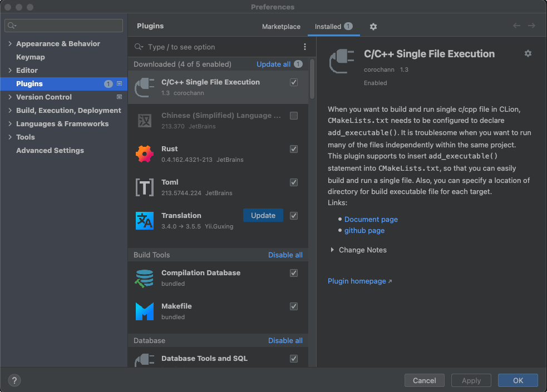Open the plugins manage gear icon
The width and height of the screenshot is (547, 392).
coord(373,27)
